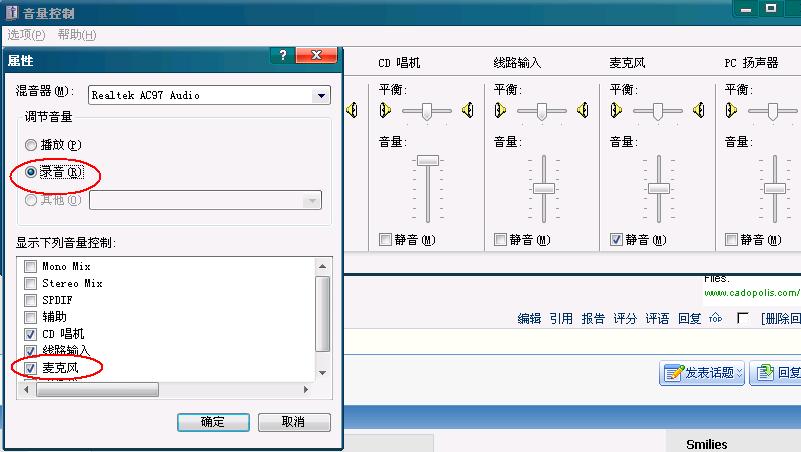The image size is (801, 452).
Task: Click the 评分 link in forum page
Action: coord(625,319)
